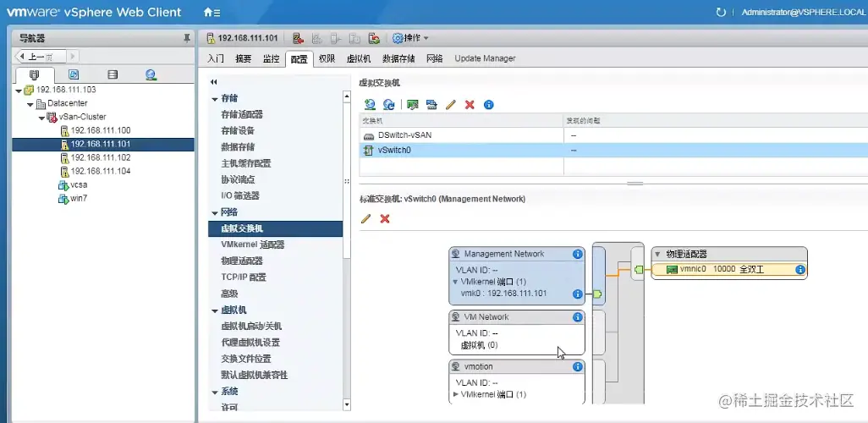The image size is (868, 423).
Task: Click side menu scrollbar up arrow
Action: pyautogui.click(x=347, y=96)
